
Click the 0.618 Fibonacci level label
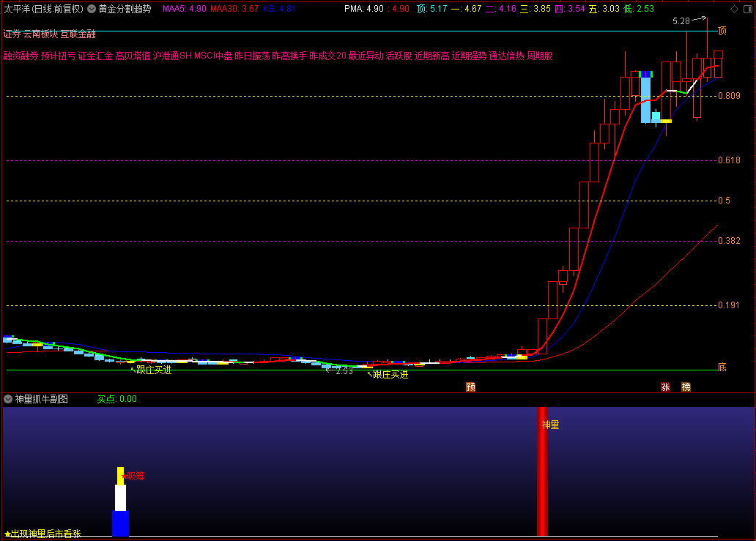[x=729, y=160]
